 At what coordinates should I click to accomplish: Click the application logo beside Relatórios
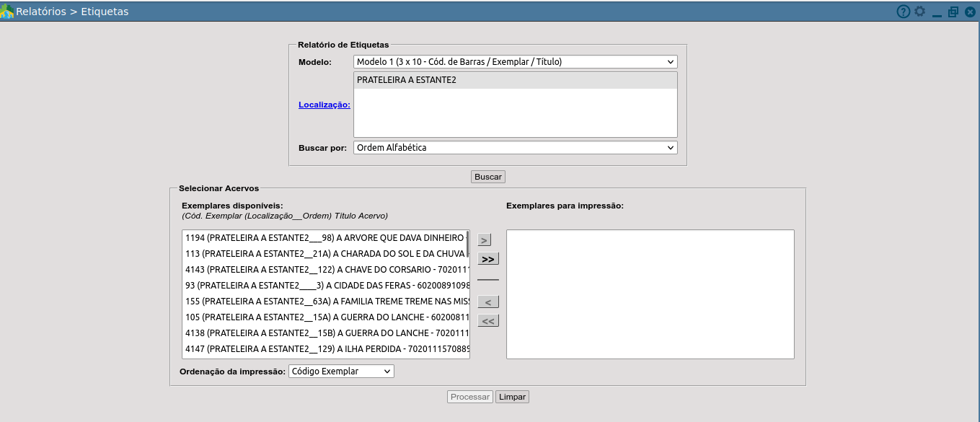[8, 11]
